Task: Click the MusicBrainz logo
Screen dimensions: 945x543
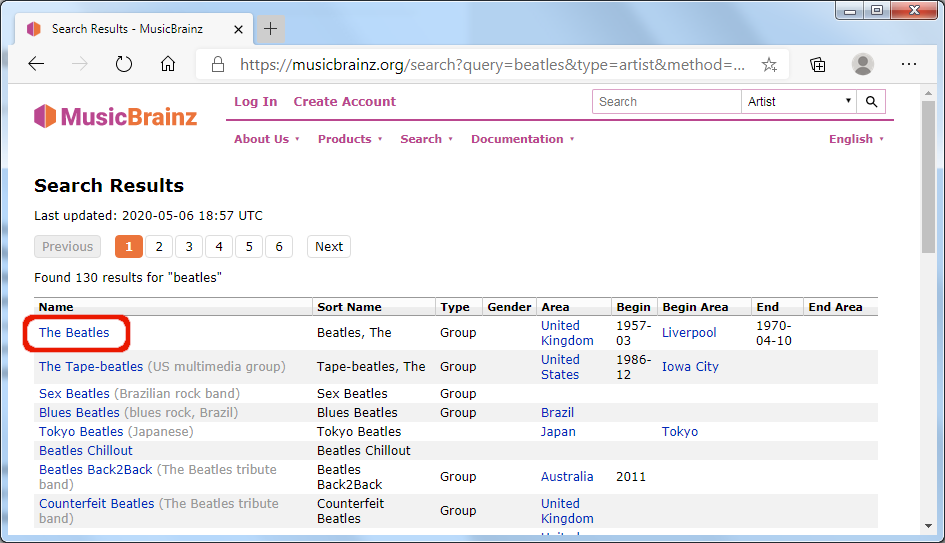Action: (x=116, y=116)
